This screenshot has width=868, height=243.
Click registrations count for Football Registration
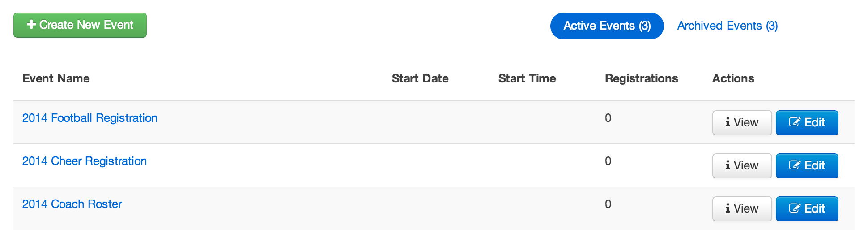pyautogui.click(x=608, y=118)
